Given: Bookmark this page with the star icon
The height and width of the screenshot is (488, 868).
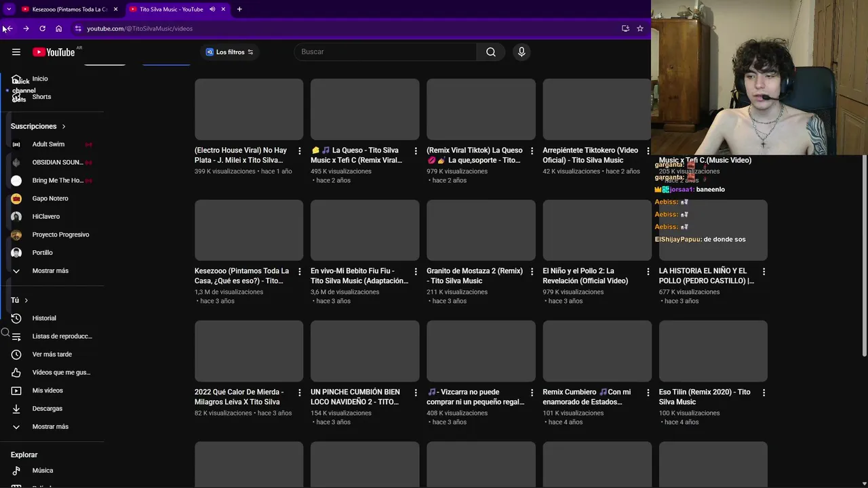Looking at the screenshot, I should point(639,28).
